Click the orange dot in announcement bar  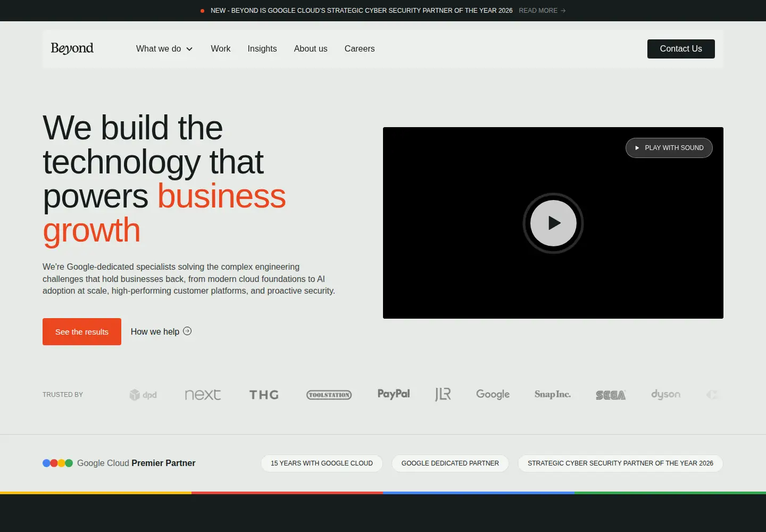pos(202,11)
